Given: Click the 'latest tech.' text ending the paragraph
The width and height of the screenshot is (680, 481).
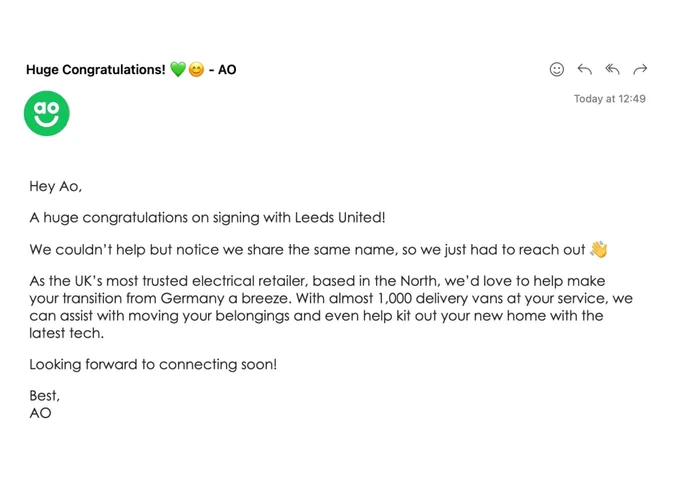Looking at the screenshot, I should click(x=66, y=333).
